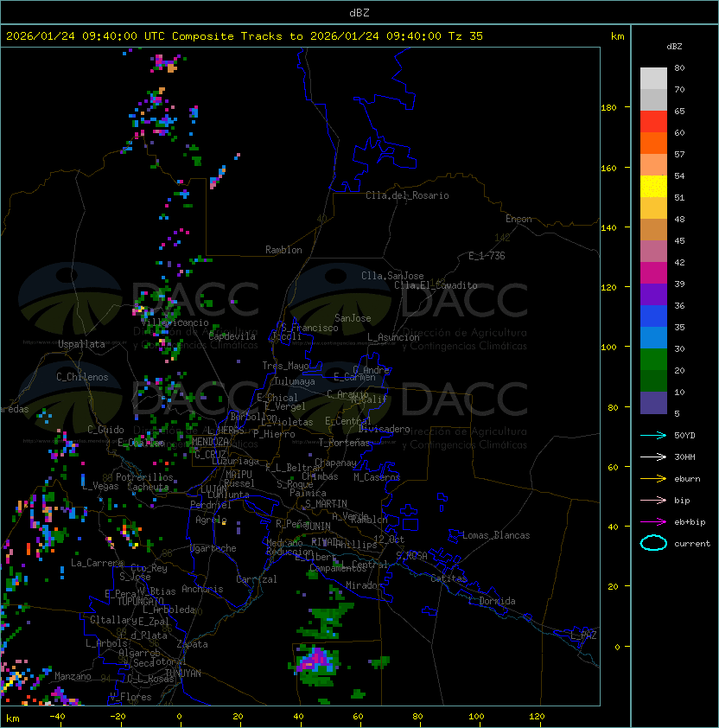Image resolution: width=719 pixels, height=728 pixels.
Task: Choose the 48 dBZ tan swatch
Action: [x=653, y=229]
